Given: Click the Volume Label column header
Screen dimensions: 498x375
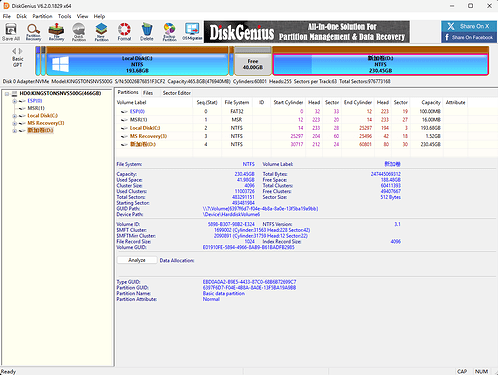Looking at the screenshot, I should pos(154,102).
